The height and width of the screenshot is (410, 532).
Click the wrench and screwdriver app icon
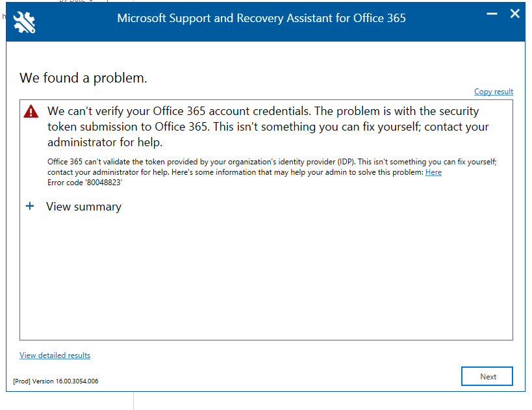24,22
